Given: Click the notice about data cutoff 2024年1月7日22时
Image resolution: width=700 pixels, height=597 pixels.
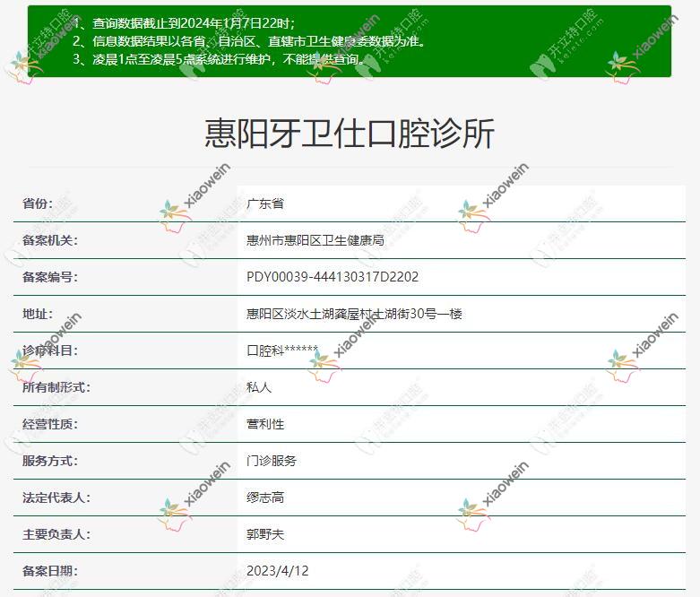Looking at the screenshot, I should 194,23.
